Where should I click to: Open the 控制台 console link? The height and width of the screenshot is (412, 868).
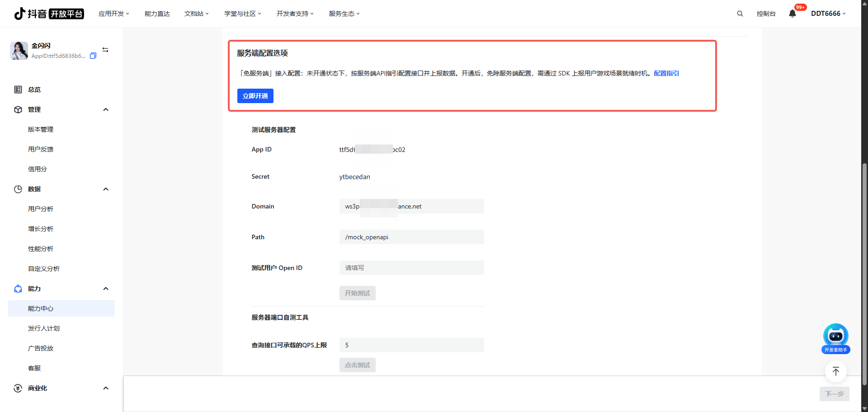[766, 14]
